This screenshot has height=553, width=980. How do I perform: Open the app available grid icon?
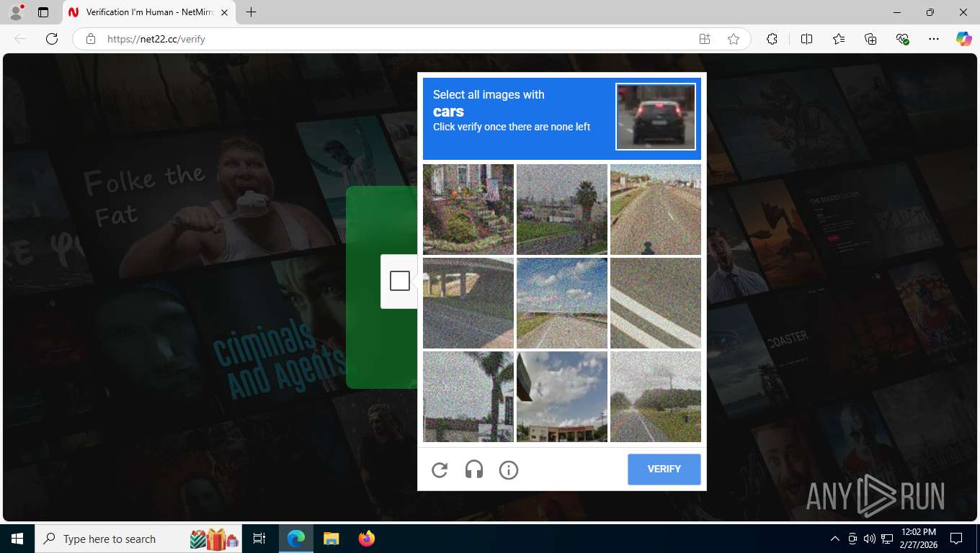pos(705,39)
